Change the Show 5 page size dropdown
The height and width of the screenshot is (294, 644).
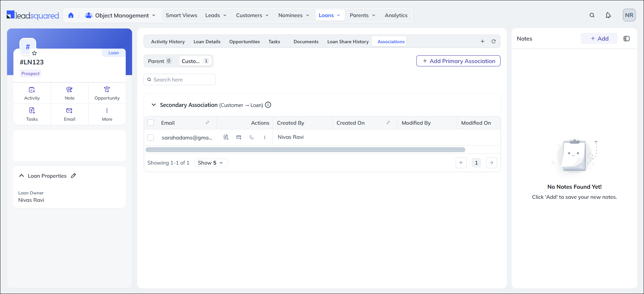tap(211, 163)
